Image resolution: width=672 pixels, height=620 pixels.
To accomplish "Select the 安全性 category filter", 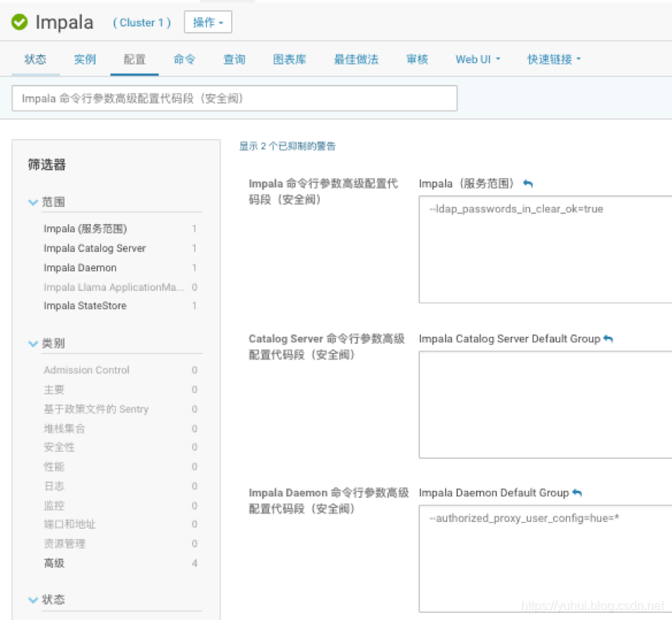I will click(x=59, y=447).
